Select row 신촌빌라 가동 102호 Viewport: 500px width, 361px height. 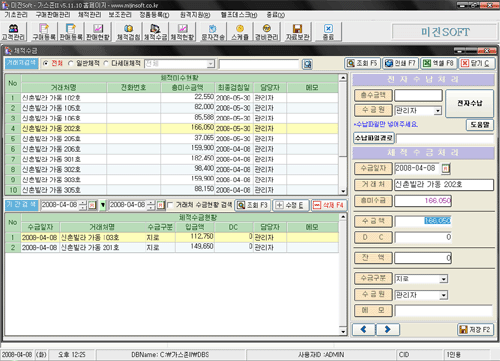(172, 98)
